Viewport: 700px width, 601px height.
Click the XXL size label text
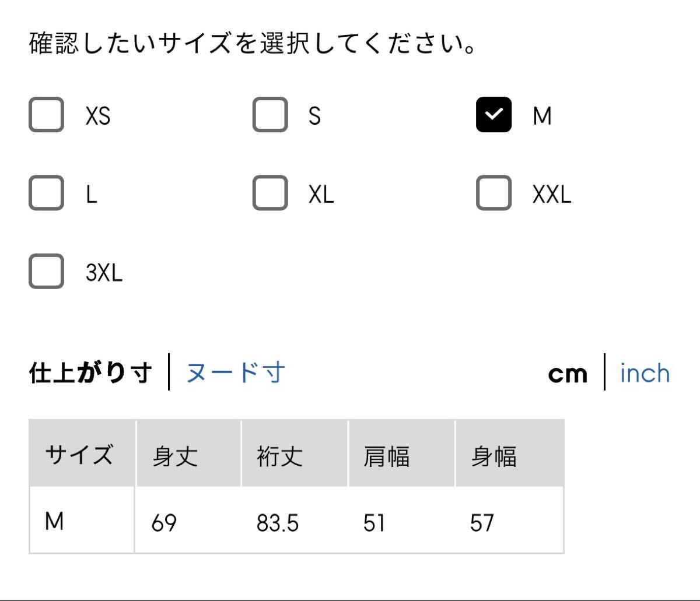tap(552, 195)
